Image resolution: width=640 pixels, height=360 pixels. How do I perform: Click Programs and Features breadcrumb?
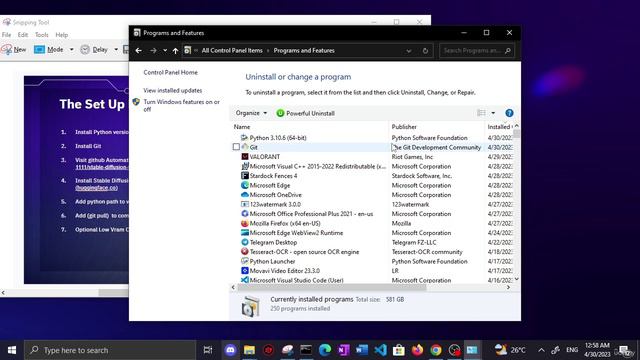pos(304,51)
